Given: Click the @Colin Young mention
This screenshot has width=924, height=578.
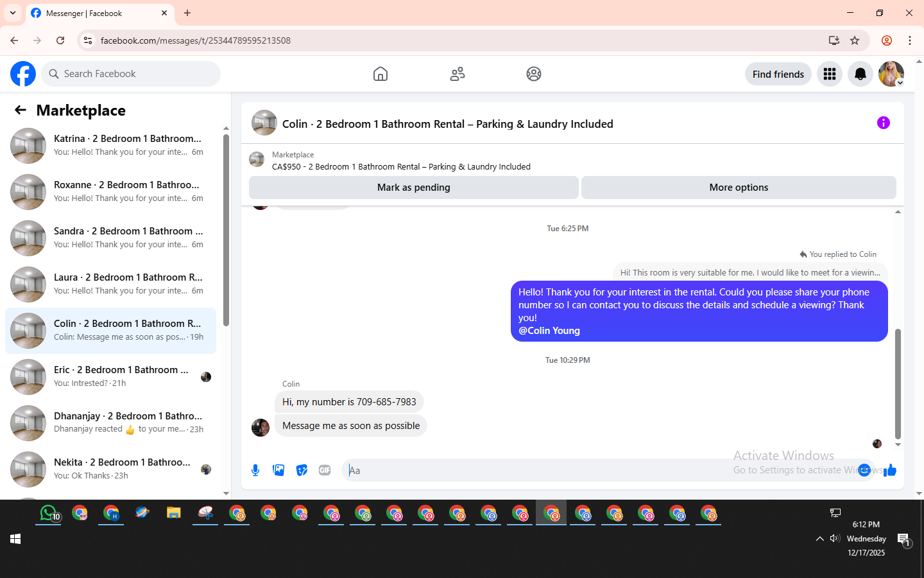Looking at the screenshot, I should pos(549,331).
